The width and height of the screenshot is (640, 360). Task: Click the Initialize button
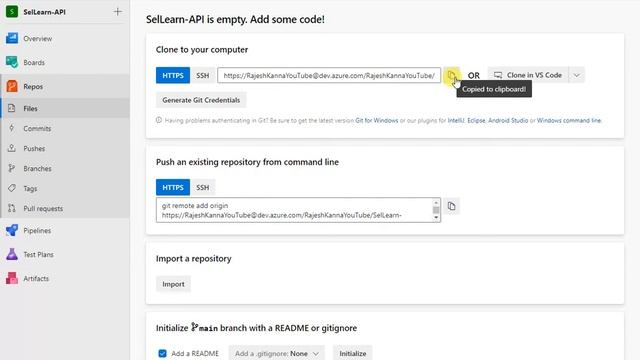point(353,353)
